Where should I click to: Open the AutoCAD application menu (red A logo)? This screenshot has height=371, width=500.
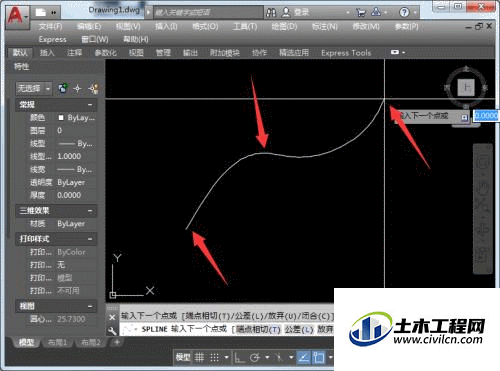click(x=16, y=16)
